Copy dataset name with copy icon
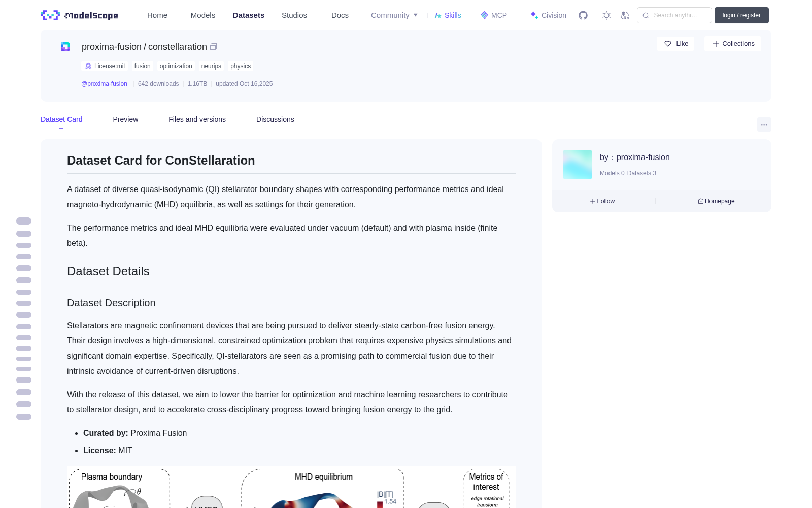 coord(214,47)
